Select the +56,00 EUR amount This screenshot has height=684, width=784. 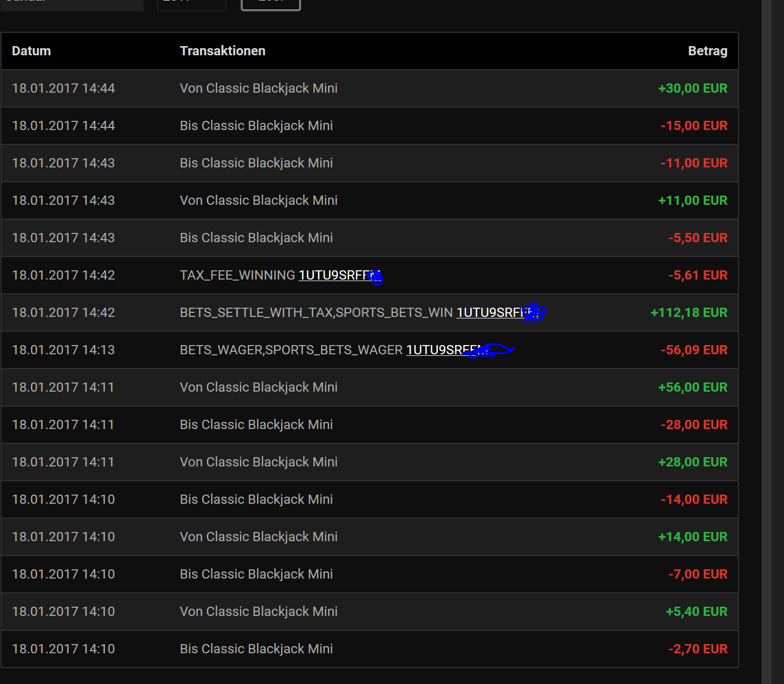click(693, 387)
